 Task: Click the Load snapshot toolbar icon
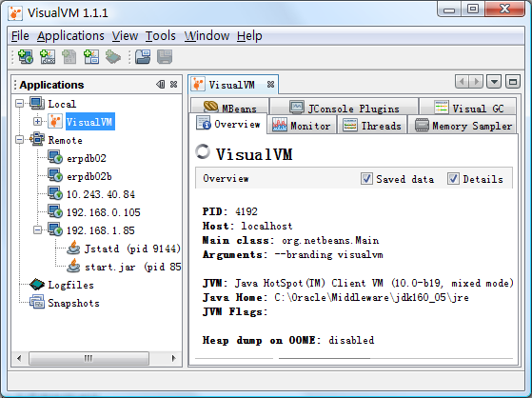[143, 57]
